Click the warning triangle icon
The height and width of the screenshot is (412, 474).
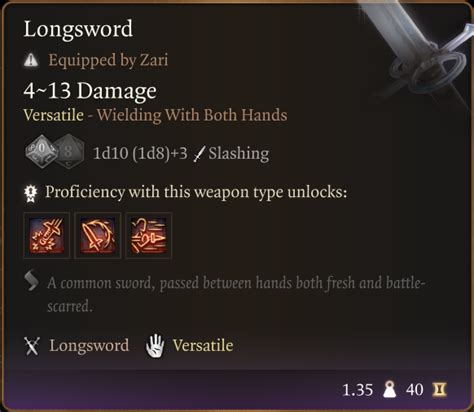tap(31, 60)
